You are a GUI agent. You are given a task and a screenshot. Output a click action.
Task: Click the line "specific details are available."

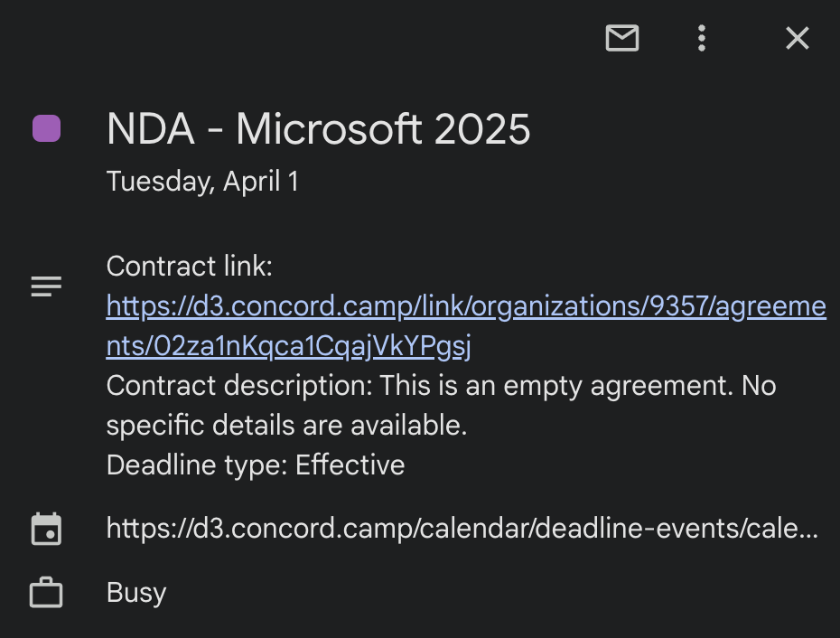286,426
